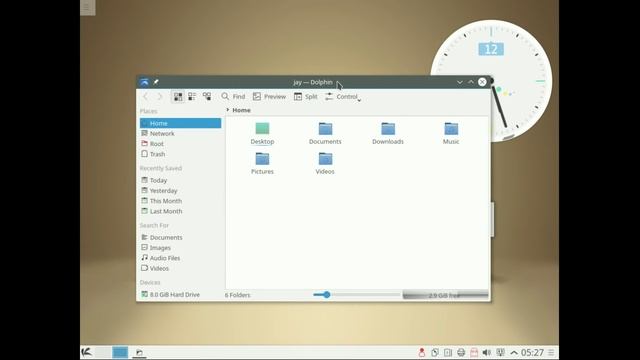The height and width of the screenshot is (360, 640).
Task: Click the 2.9 GiB free space bar
Action: coord(445,295)
